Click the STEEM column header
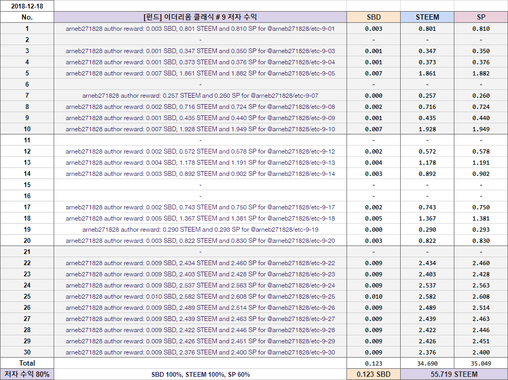Screen dimensions: 508x380 (x=427, y=17)
